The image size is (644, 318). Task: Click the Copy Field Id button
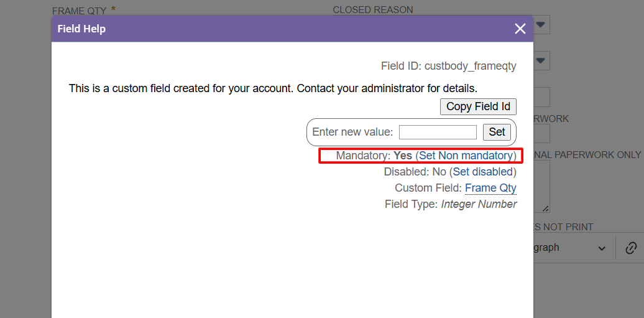(478, 106)
